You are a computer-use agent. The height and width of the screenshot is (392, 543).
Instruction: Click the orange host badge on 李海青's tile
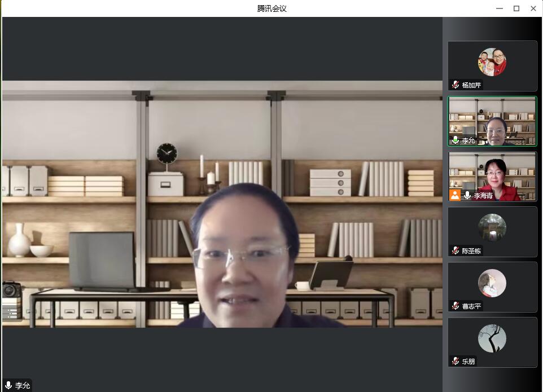(455, 195)
